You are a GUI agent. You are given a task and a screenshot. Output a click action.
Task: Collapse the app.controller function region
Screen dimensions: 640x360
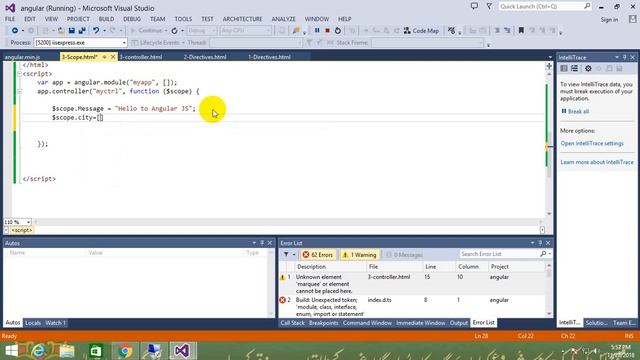(19, 91)
